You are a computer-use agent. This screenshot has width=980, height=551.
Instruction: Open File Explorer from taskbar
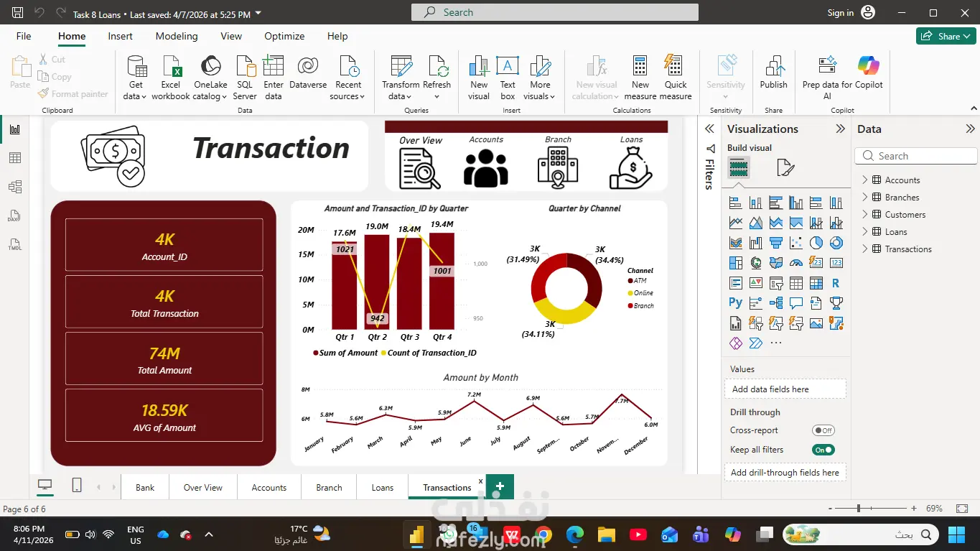tap(607, 534)
